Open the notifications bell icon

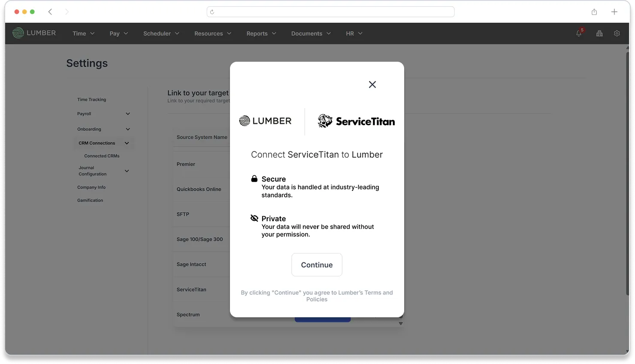(579, 33)
